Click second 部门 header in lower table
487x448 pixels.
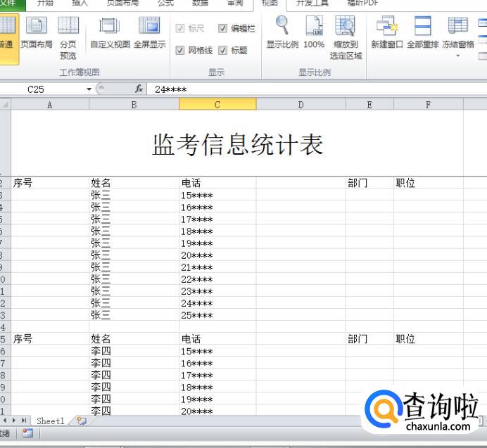tap(369, 338)
